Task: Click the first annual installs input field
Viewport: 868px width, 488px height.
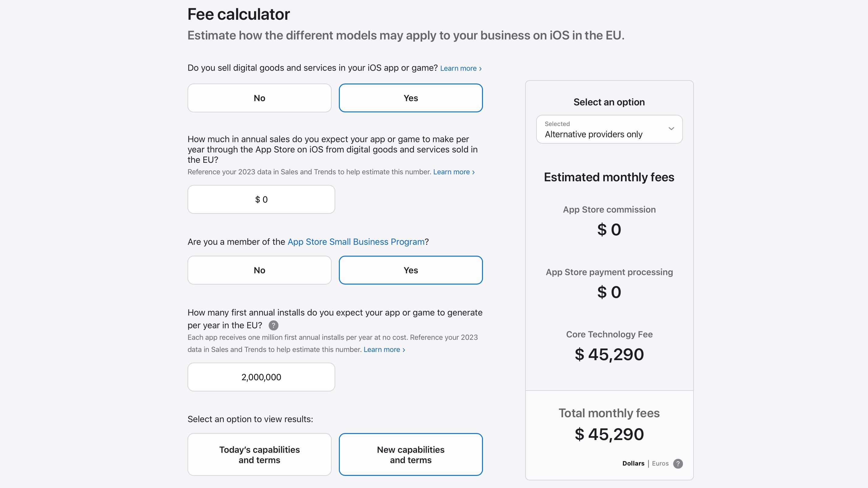Action: [x=261, y=377]
